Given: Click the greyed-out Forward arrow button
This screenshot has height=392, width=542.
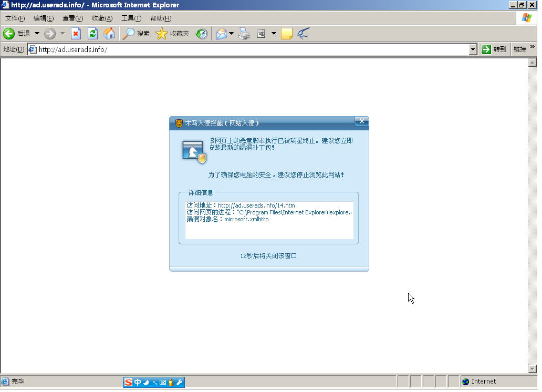Looking at the screenshot, I should pos(50,34).
